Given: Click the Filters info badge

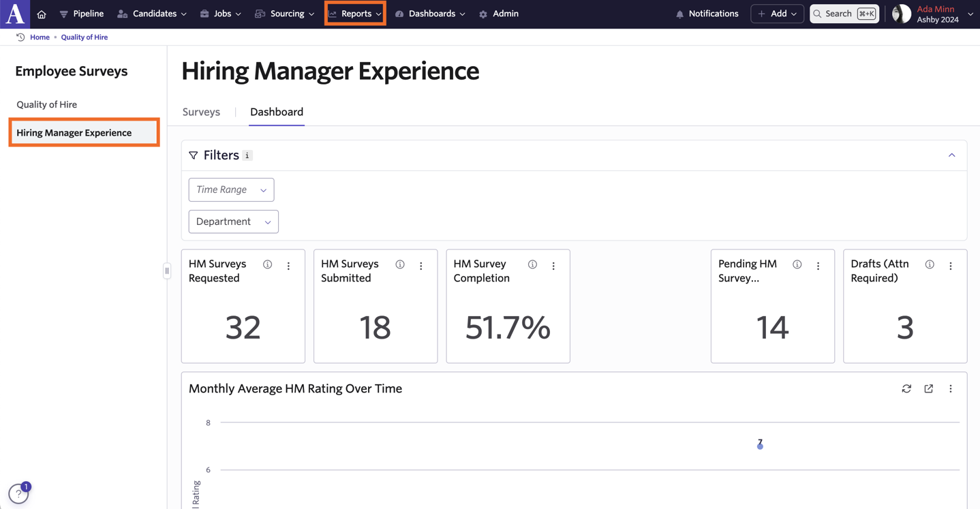Looking at the screenshot, I should 247,155.
